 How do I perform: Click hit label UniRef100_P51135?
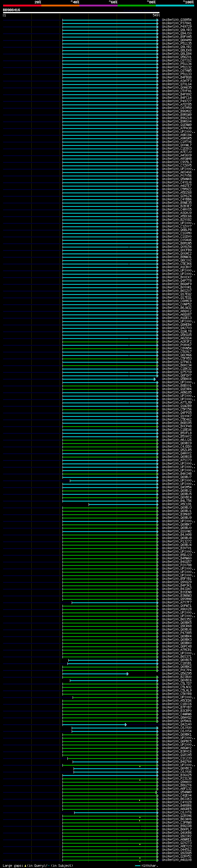[x=177, y=43]
